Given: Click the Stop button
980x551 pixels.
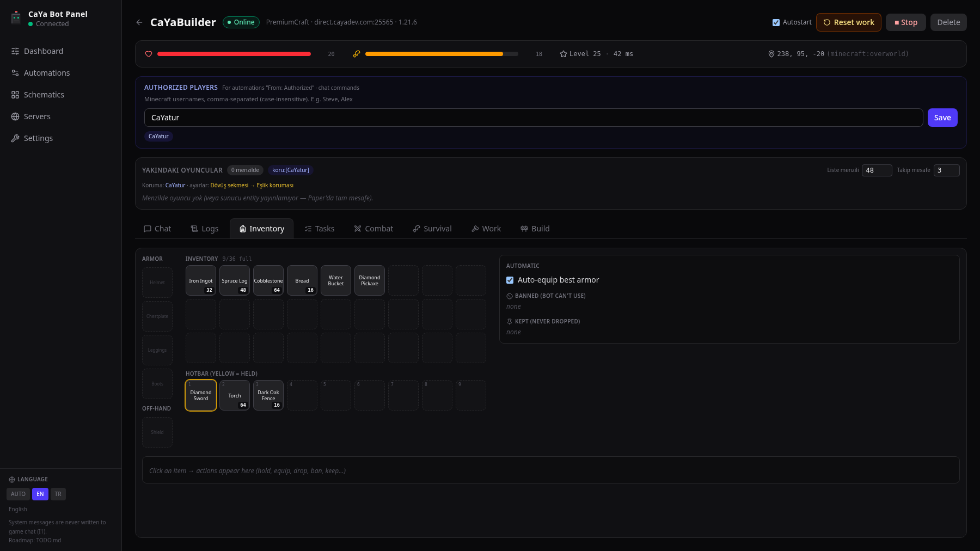Looking at the screenshot, I should (906, 22).
